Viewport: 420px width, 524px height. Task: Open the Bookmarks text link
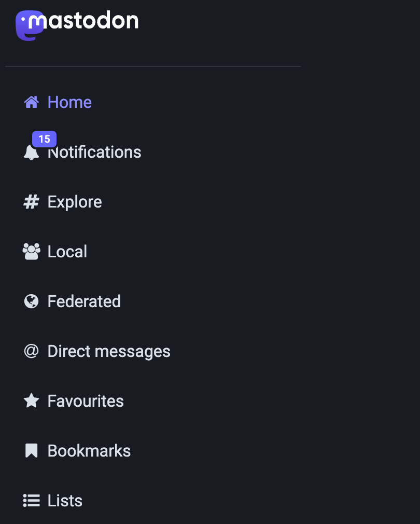coord(89,451)
